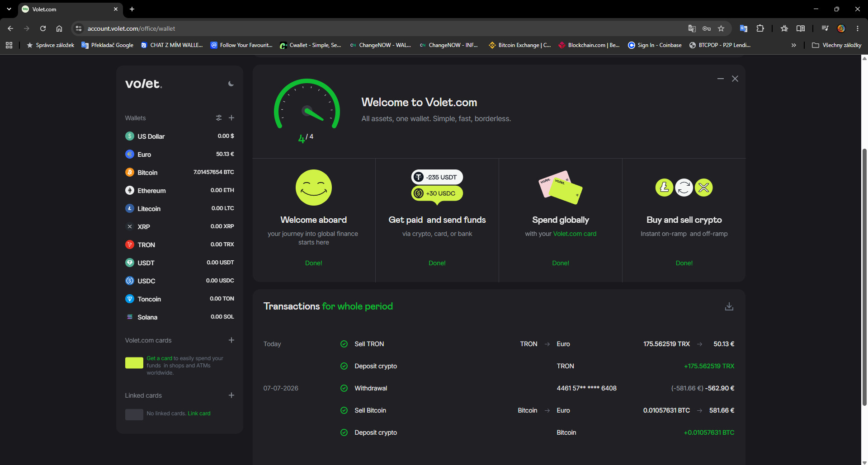Open the Bitcoin wallet

[x=179, y=172]
